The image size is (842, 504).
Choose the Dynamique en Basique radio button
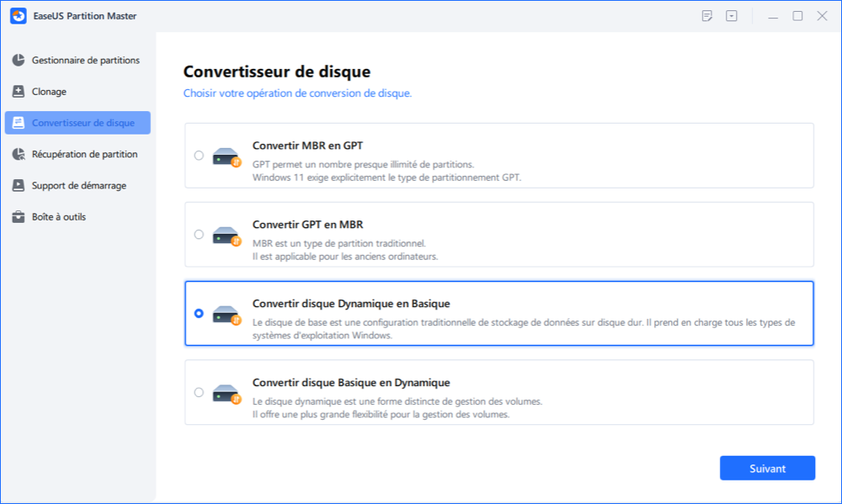(199, 313)
